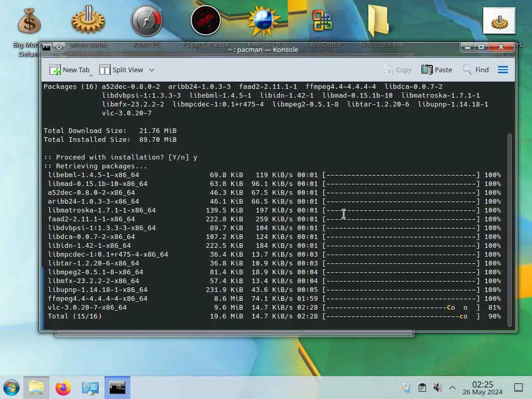This screenshot has width=532, height=399.
Task: Open the system settings taskbar icon
Action: [90, 388]
